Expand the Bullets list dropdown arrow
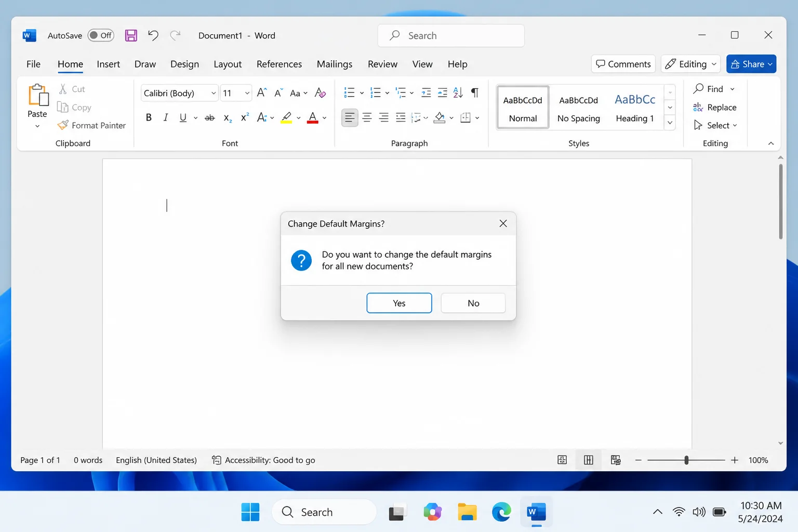Screen dimensions: 798x532 point(362,93)
